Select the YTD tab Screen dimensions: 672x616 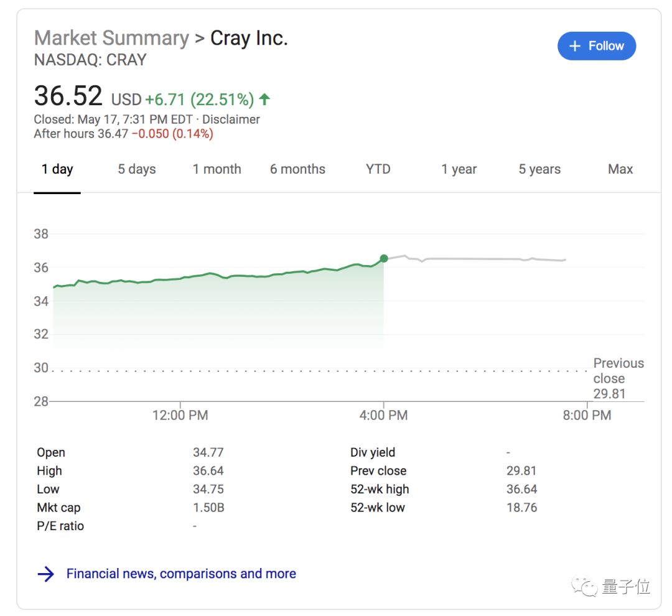378,169
